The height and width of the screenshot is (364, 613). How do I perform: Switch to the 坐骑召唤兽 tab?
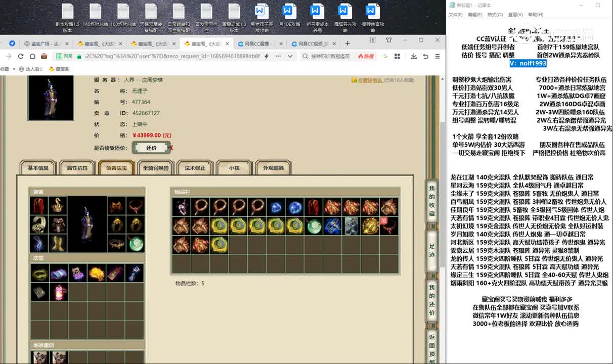[x=155, y=168]
